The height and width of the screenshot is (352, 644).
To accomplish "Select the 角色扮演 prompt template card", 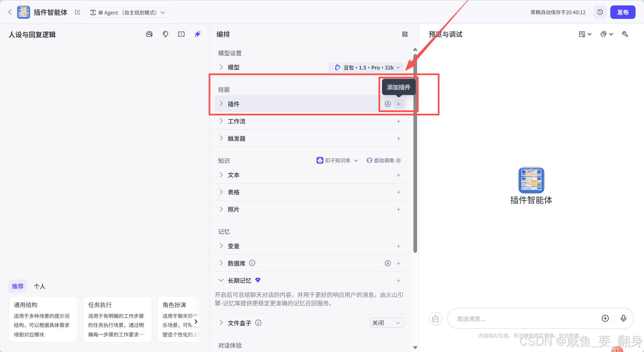I will pyautogui.click(x=179, y=319).
